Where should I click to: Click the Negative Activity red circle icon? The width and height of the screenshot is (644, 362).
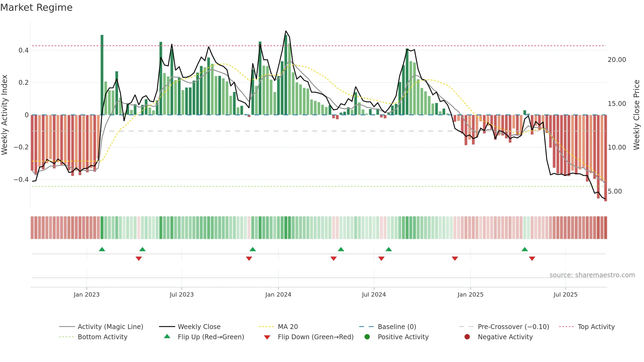(467, 337)
